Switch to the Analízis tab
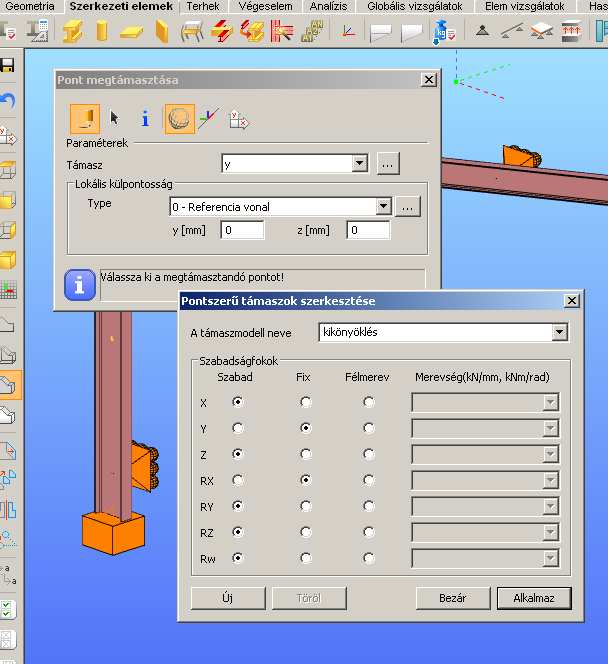Screen dimensions: 608x664 tap(328, 6)
